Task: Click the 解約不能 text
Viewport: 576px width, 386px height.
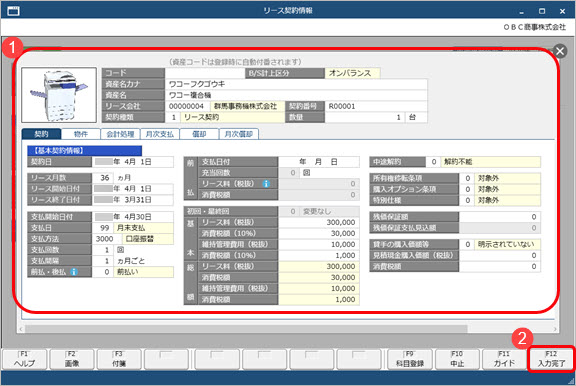Action: pos(458,162)
